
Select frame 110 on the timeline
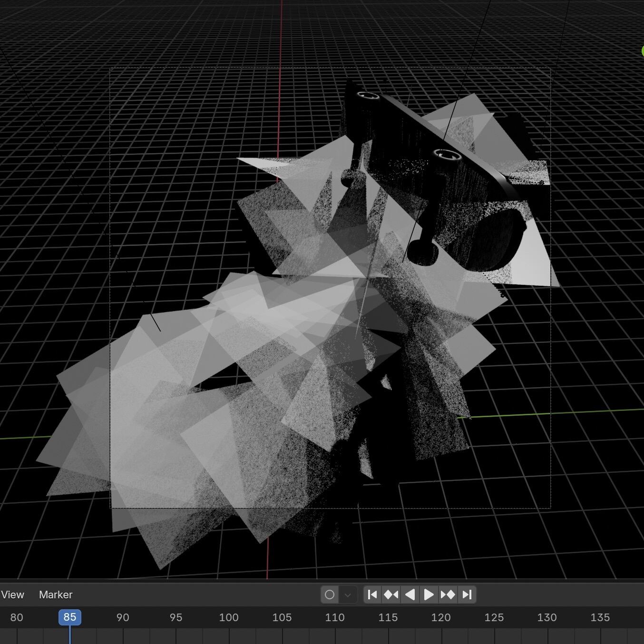pos(335,617)
